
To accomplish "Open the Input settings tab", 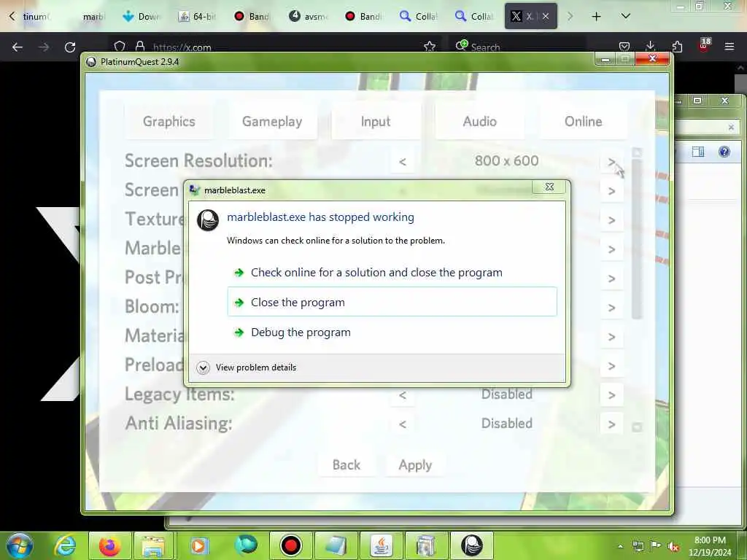I will click(x=376, y=122).
